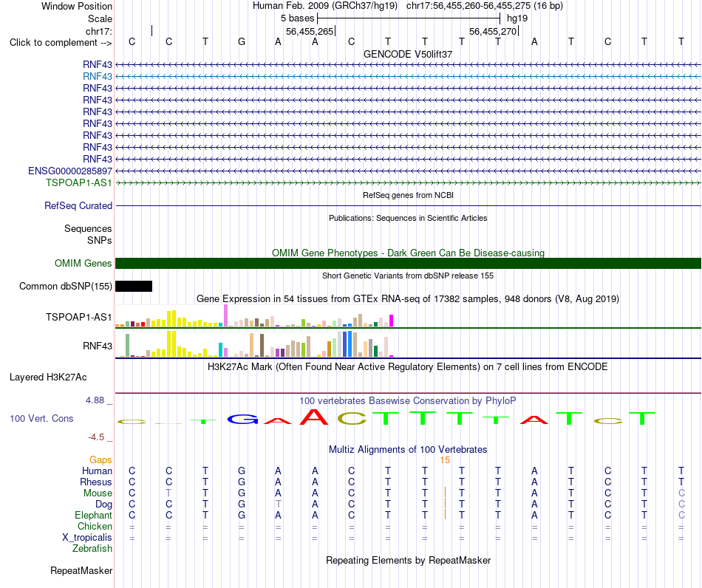Click the Dog species label
Viewport: 702px width, 588px height.
pos(103,505)
